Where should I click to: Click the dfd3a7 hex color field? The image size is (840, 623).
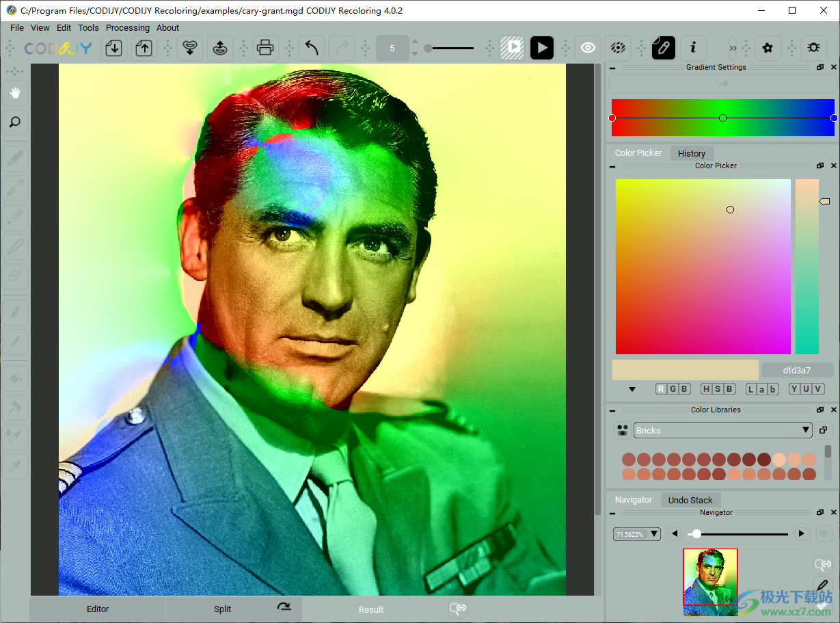click(x=796, y=369)
